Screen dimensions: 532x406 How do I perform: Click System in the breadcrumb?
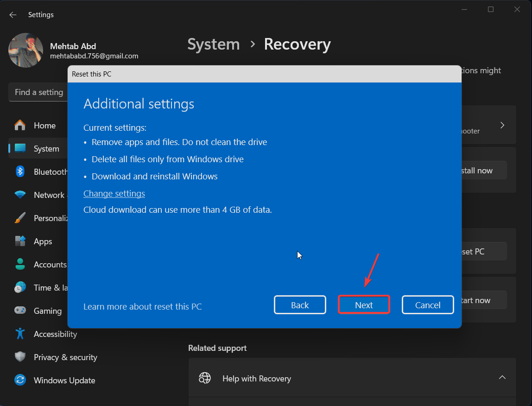(214, 44)
